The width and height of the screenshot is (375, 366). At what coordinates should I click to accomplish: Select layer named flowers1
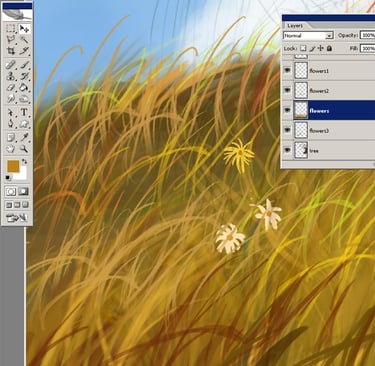pyautogui.click(x=319, y=71)
